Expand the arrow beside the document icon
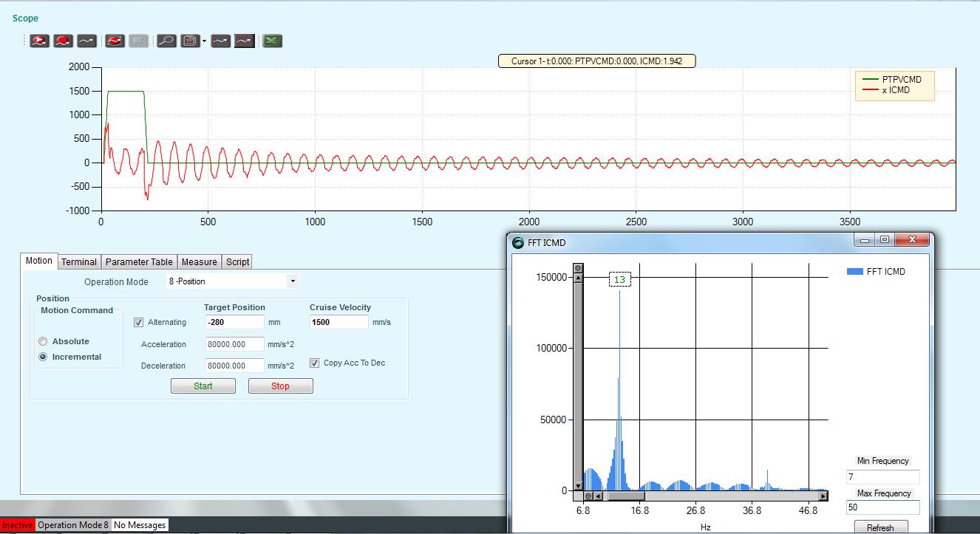This screenshot has height=534, width=980. click(x=204, y=41)
